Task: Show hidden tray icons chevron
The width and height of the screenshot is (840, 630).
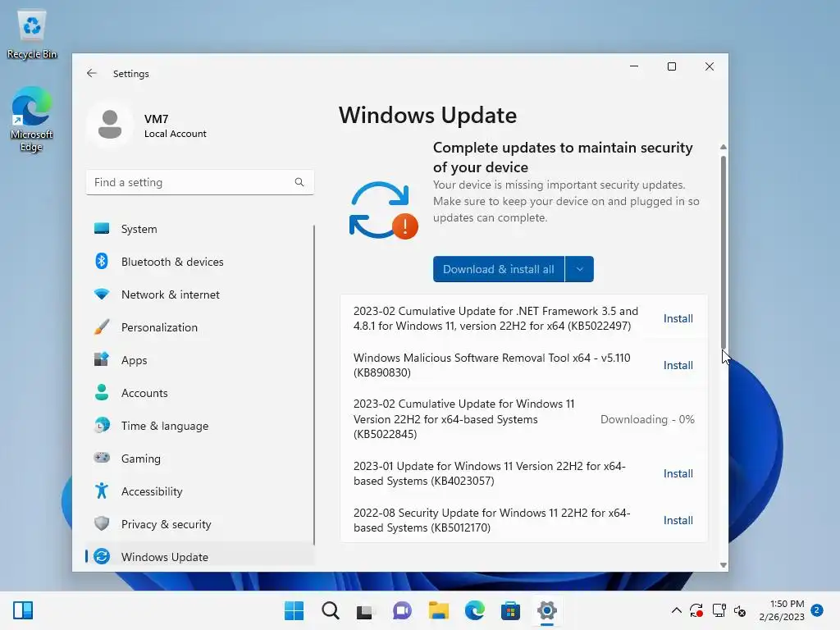Action: (677, 610)
